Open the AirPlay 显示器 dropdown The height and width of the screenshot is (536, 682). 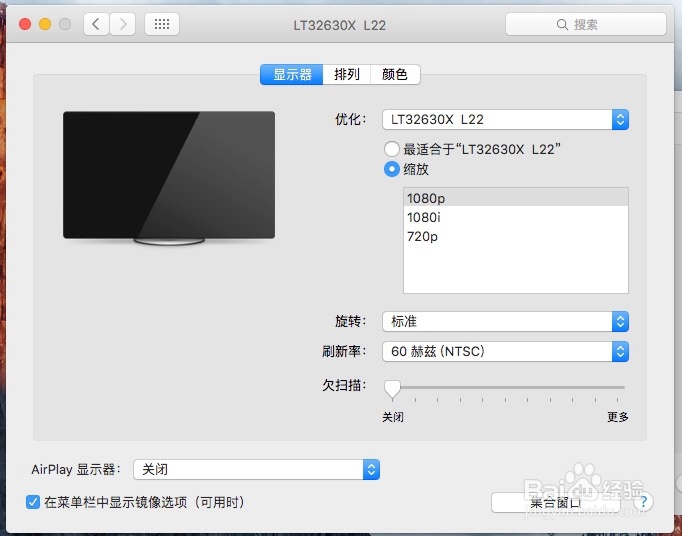(x=257, y=469)
